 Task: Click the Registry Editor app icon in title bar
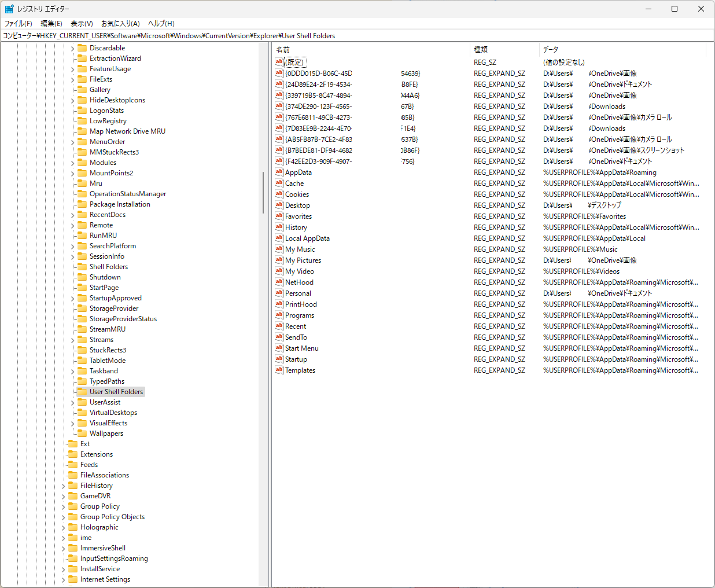[9, 9]
